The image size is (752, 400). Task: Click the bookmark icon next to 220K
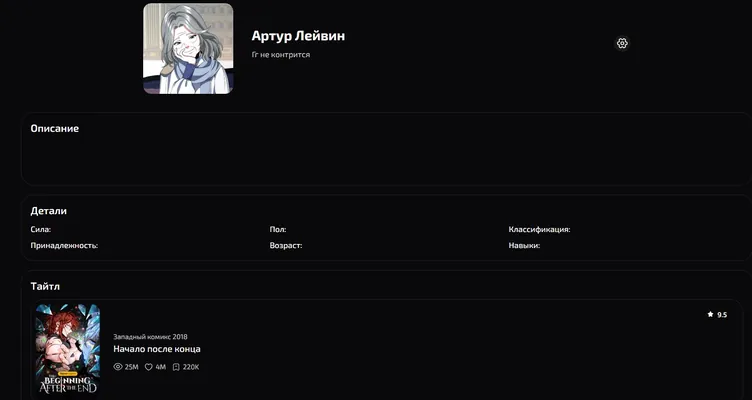click(176, 367)
